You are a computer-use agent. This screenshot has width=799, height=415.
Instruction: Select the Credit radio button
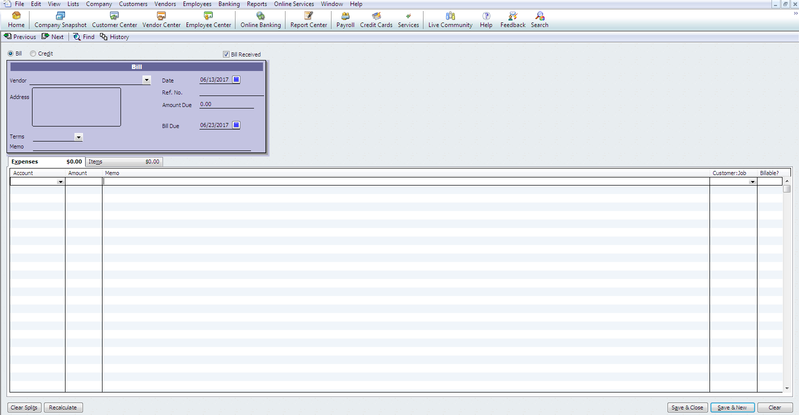click(x=33, y=53)
